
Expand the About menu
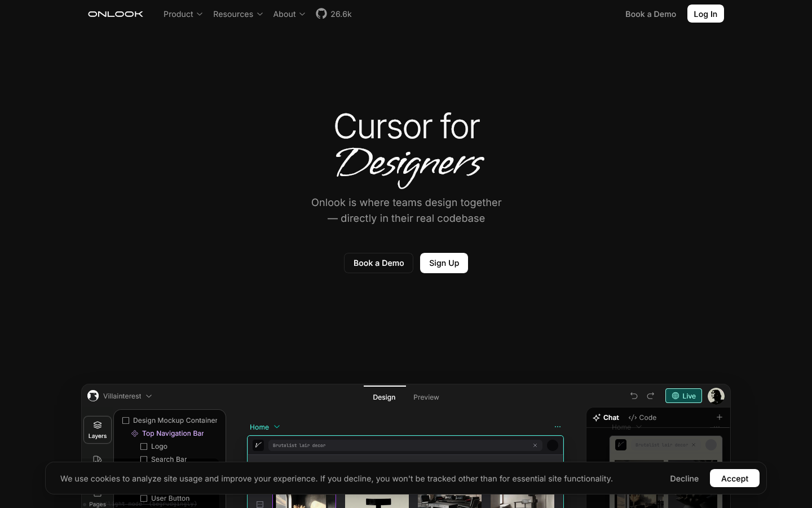coord(289,14)
